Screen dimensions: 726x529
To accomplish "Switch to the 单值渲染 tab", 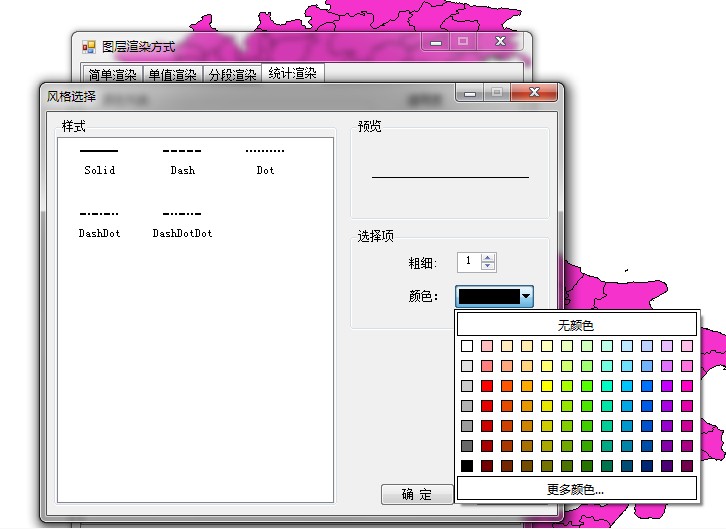I will [x=172, y=75].
